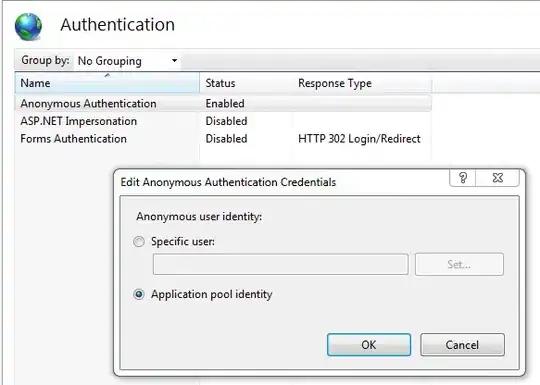Open the Group by dropdown arrow
The height and width of the screenshot is (385, 540).
click(175, 61)
